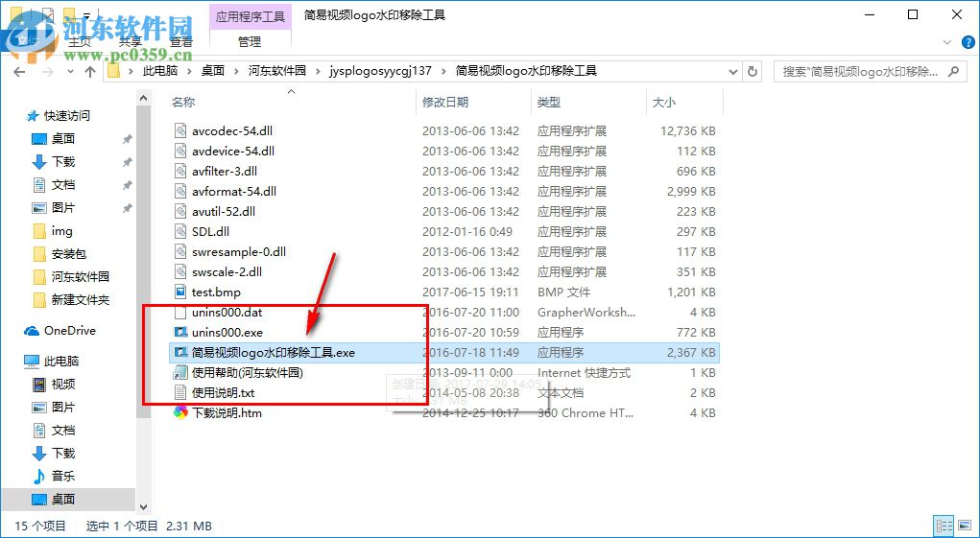
Task: Navigate back with the back arrow
Action: [19, 71]
